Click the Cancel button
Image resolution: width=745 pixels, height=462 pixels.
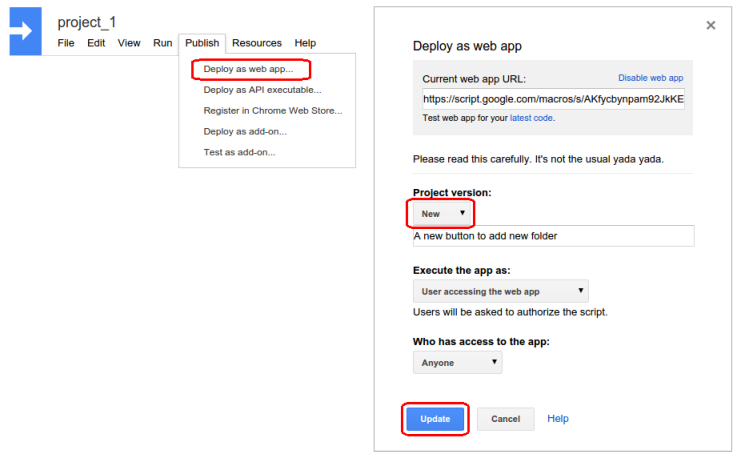coord(506,419)
